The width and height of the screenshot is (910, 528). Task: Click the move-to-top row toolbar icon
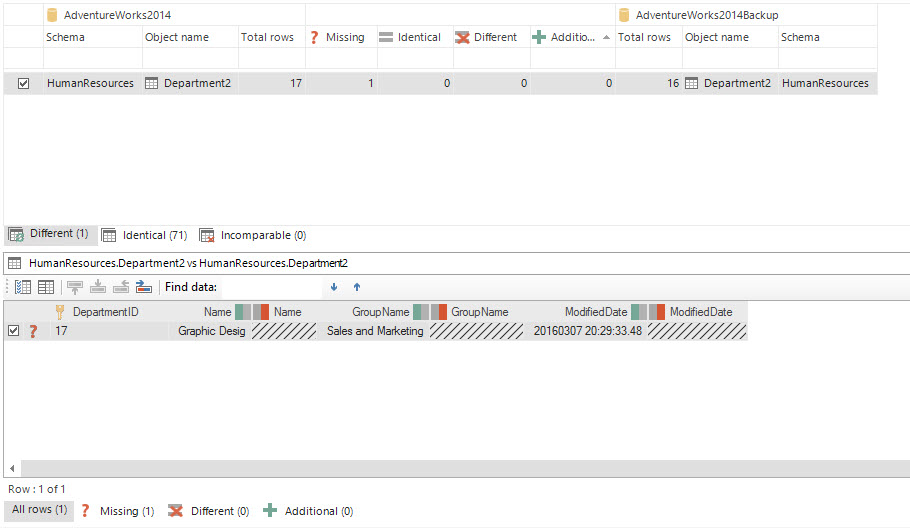pos(75,287)
